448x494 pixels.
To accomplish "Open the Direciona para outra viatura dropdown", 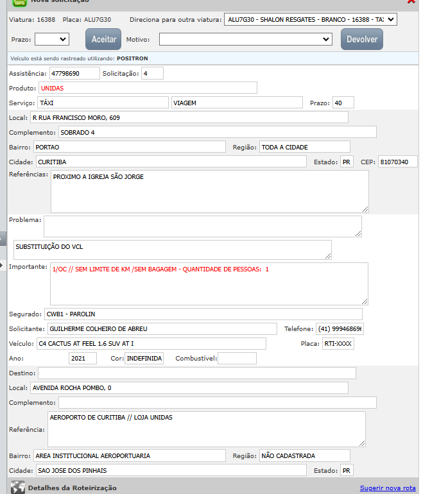I will pos(310,19).
